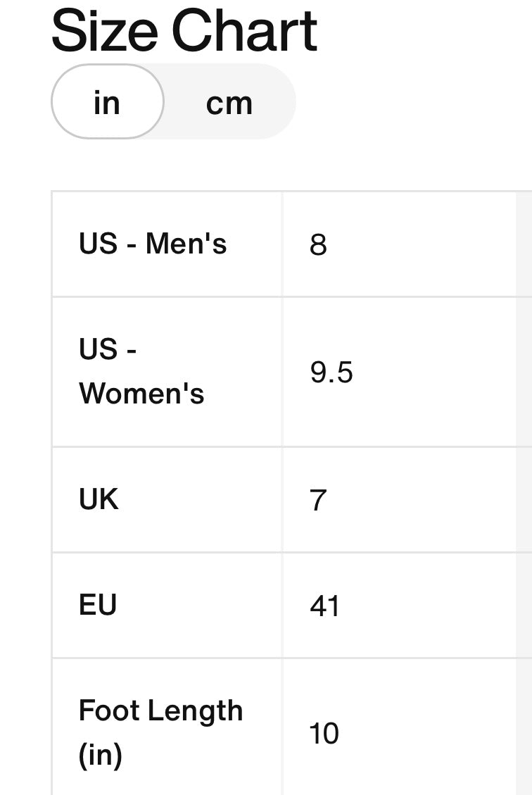Click the US Men's size 8 value
532x795 pixels.
point(318,244)
